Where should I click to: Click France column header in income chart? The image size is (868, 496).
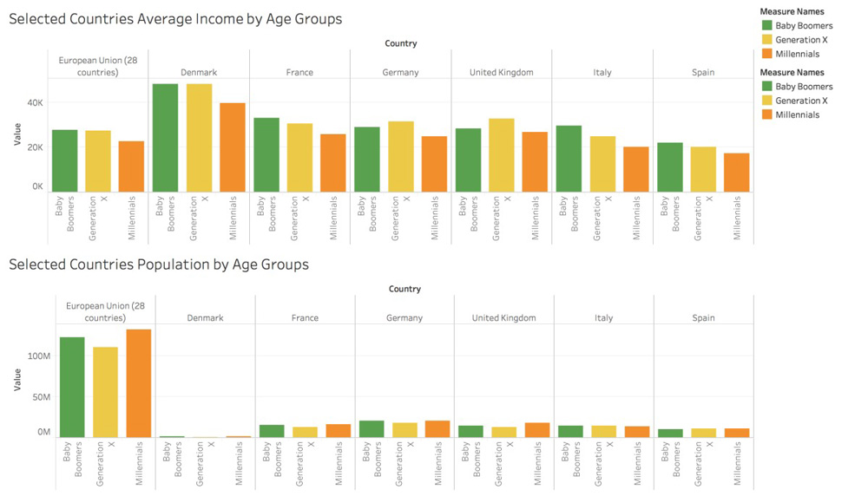tap(299, 73)
